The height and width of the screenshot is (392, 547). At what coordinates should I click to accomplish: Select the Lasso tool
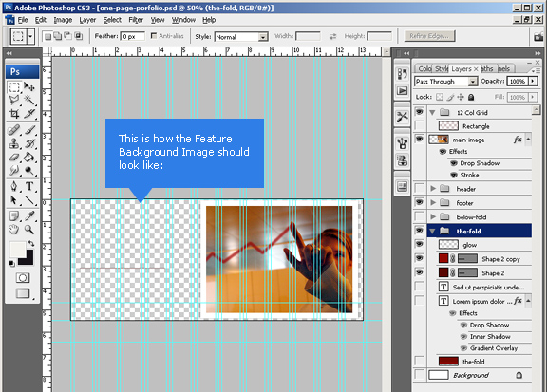14,101
